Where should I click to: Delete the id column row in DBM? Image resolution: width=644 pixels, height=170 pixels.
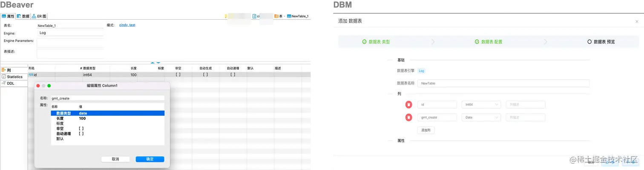coord(408,105)
